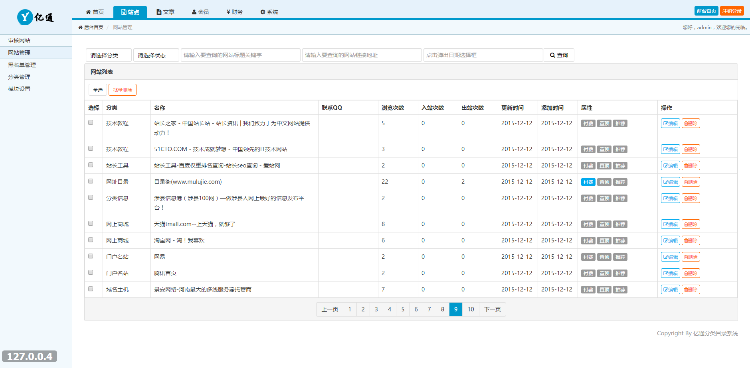Click the white select-all button above table

98,89
